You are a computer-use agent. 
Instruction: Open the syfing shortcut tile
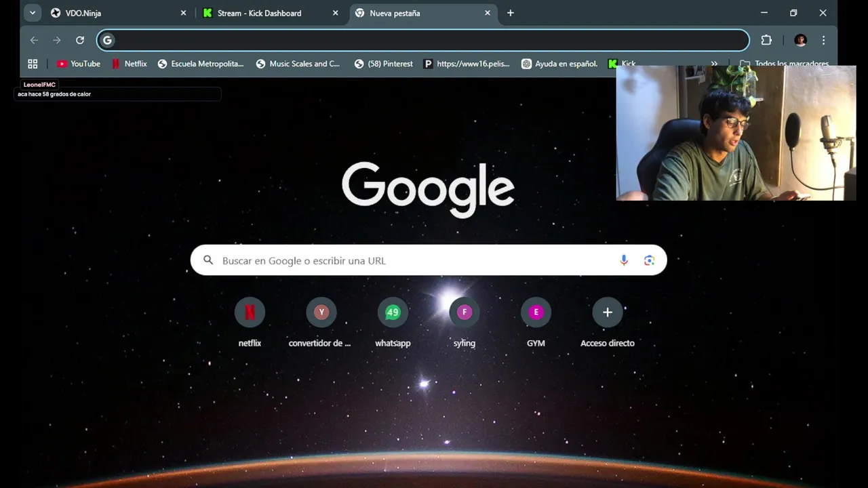point(464,323)
